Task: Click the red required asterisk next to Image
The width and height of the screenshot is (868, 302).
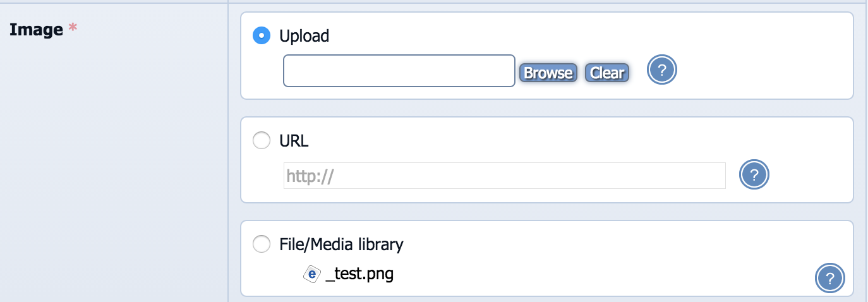Action: [x=72, y=30]
